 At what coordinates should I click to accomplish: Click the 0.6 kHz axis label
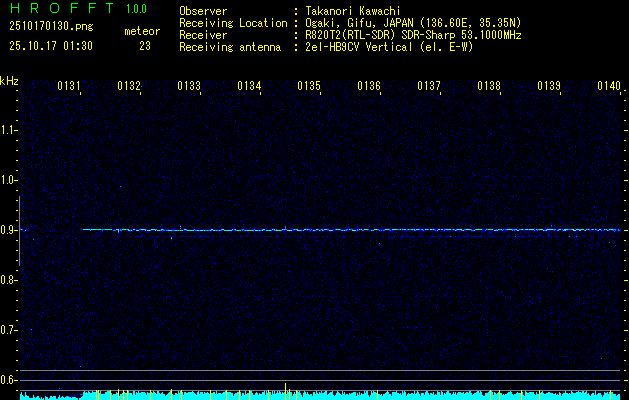[x=8, y=380]
